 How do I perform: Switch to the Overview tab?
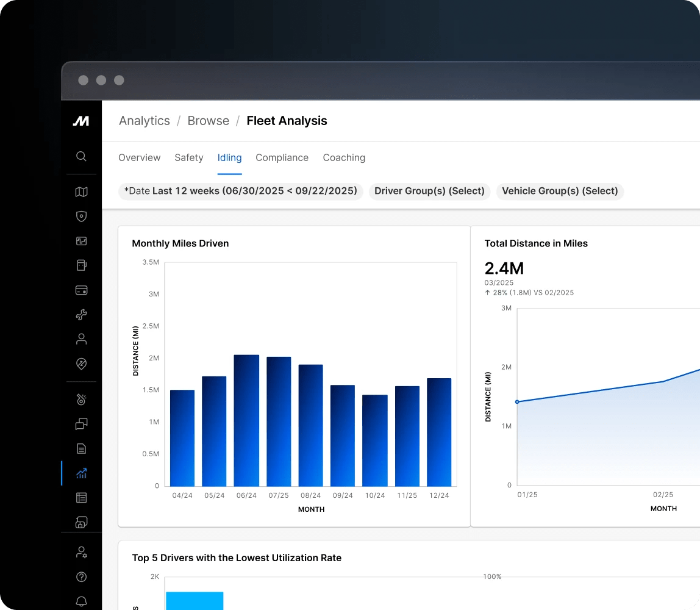click(139, 157)
